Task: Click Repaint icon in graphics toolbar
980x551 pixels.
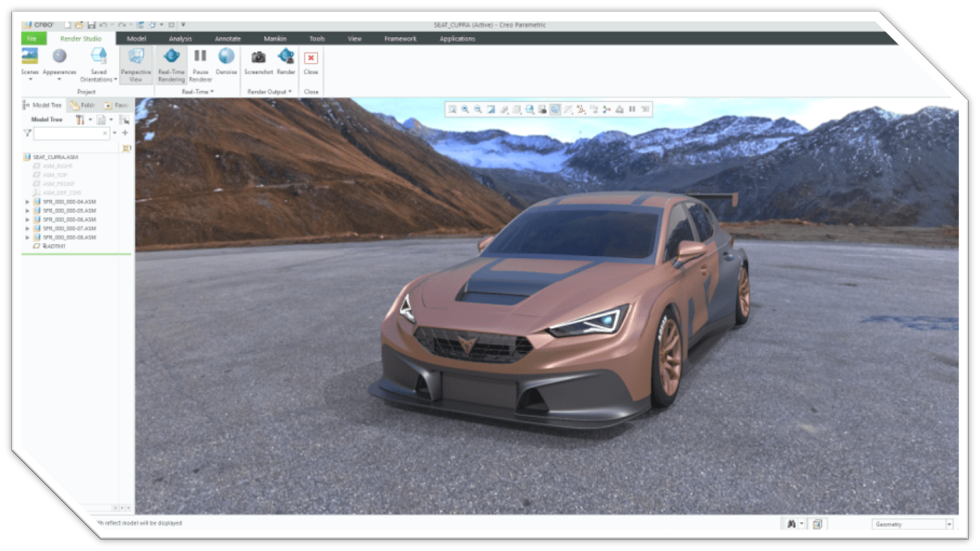Action: pos(491,109)
